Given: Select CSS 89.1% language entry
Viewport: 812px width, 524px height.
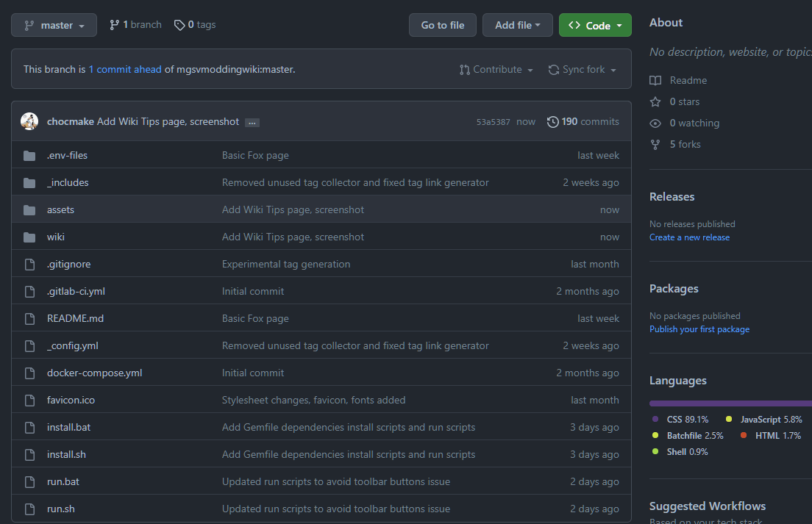Looking at the screenshot, I should pos(680,420).
